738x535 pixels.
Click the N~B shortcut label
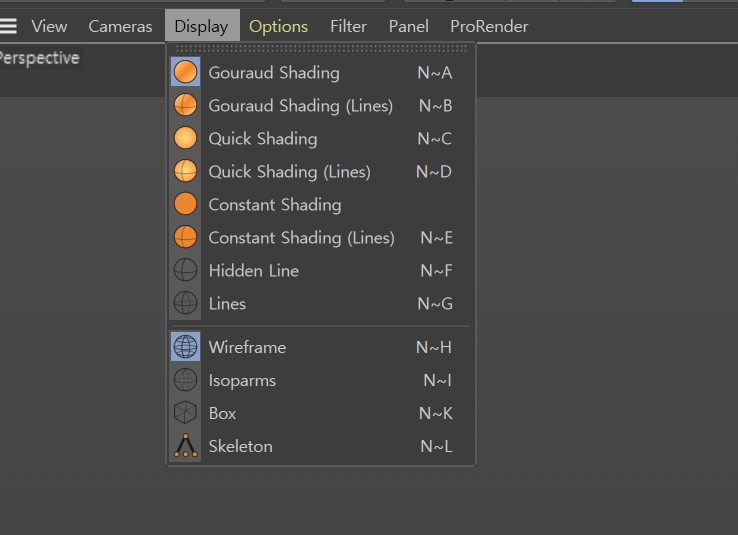(x=436, y=106)
